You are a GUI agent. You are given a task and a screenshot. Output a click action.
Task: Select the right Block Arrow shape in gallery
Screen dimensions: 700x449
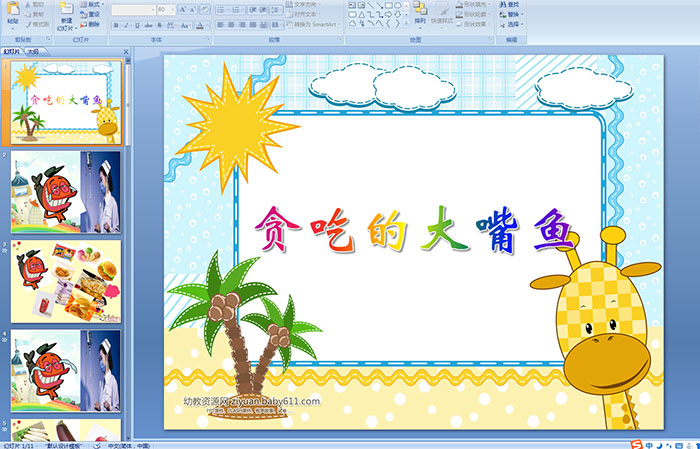388,15
